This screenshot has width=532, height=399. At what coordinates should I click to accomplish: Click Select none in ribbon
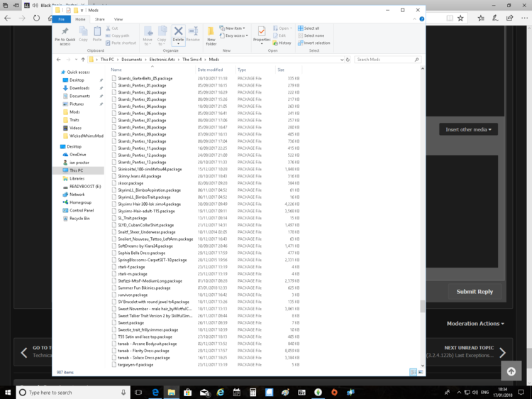(x=311, y=35)
